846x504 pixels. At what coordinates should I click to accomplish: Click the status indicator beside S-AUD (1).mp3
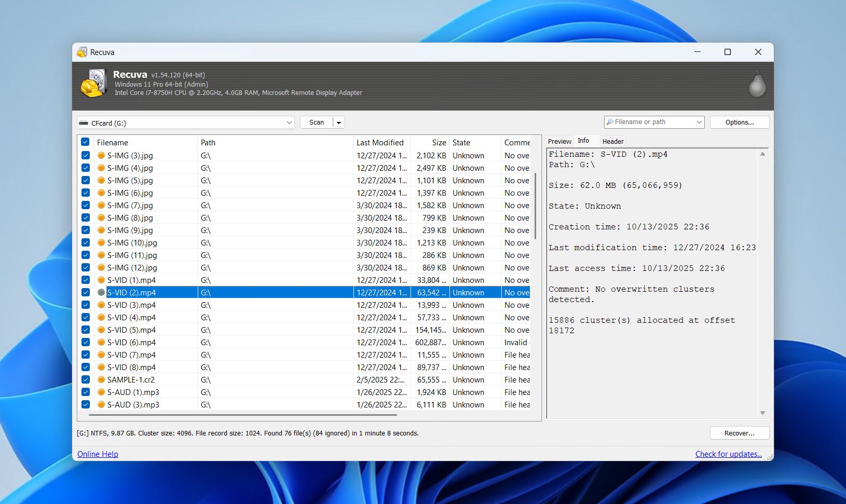tap(101, 392)
